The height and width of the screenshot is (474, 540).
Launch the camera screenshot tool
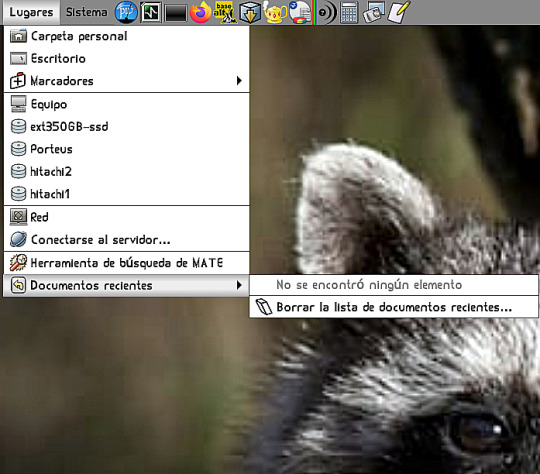click(373, 12)
